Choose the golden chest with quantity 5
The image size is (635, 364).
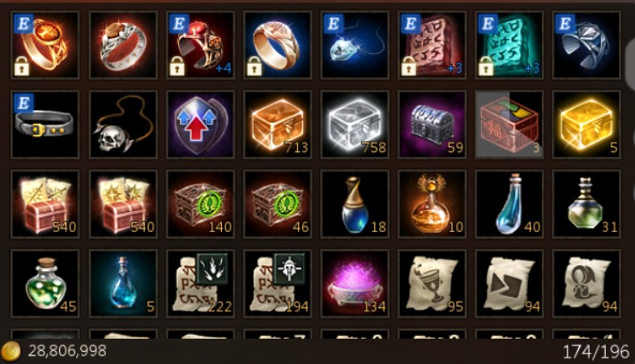coord(586,125)
